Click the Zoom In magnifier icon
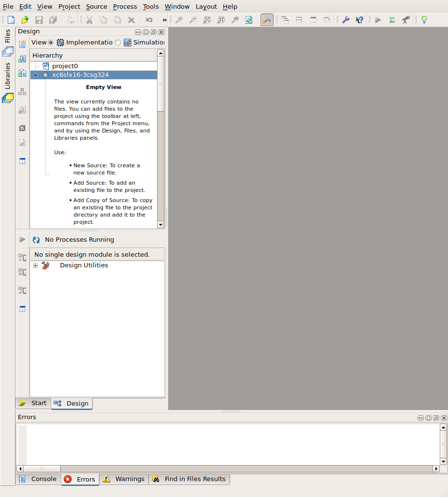This screenshot has height=497, width=448. [x=179, y=20]
